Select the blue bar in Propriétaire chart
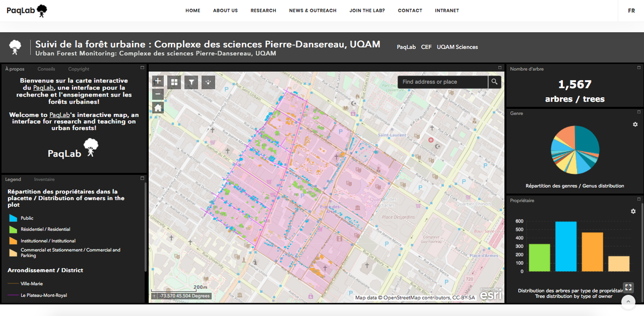The height and width of the screenshot is (316, 644). click(x=566, y=246)
